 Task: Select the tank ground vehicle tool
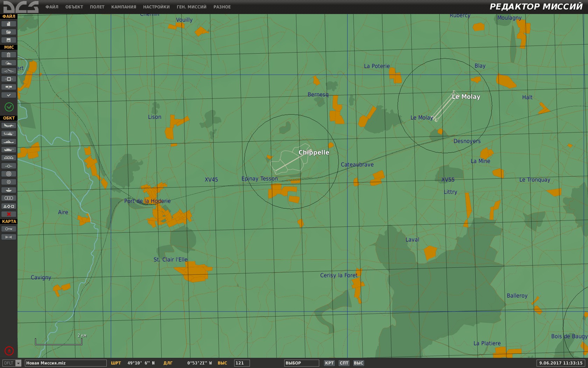coord(9,150)
